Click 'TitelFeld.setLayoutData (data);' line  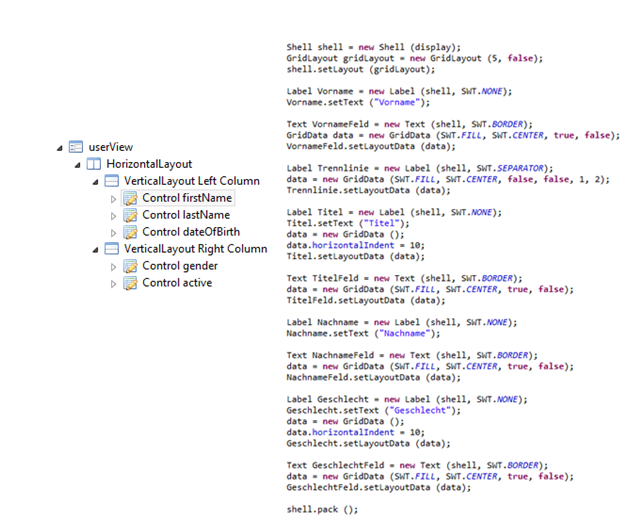366,300
